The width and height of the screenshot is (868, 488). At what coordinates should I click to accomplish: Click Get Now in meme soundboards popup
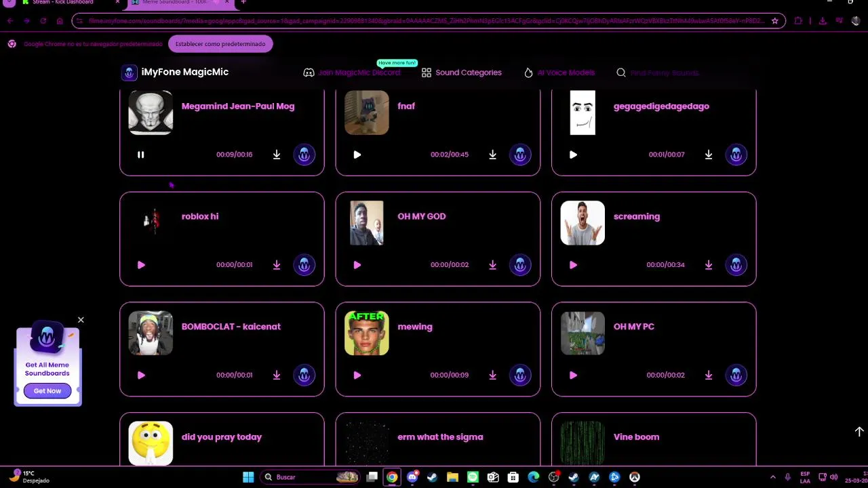47,391
